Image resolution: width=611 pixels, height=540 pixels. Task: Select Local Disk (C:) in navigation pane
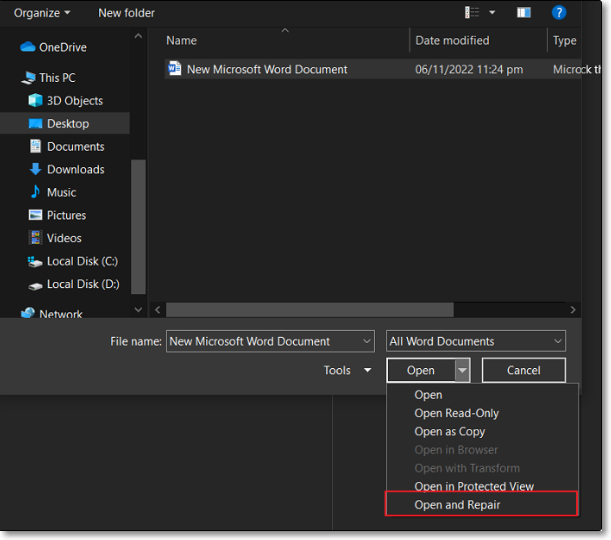[82, 262]
